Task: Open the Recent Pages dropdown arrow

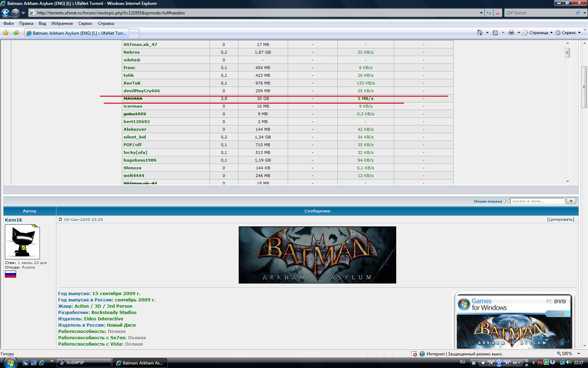Action: [x=23, y=13]
